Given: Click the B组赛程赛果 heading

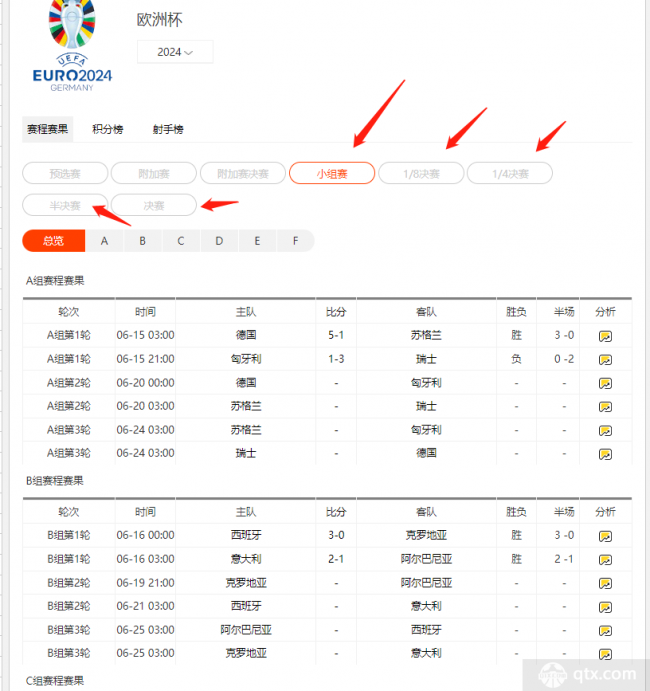Looking at the screenshot, I should tap(55, 480).
